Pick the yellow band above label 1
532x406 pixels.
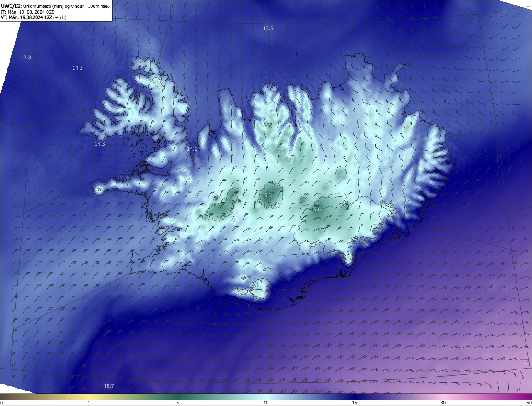point(89,396)
